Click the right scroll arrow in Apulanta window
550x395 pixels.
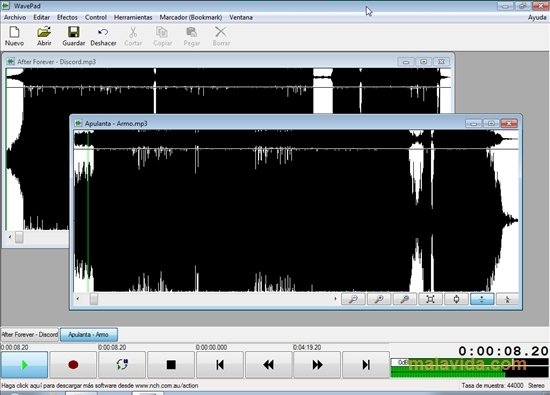[x=335, y=299]
